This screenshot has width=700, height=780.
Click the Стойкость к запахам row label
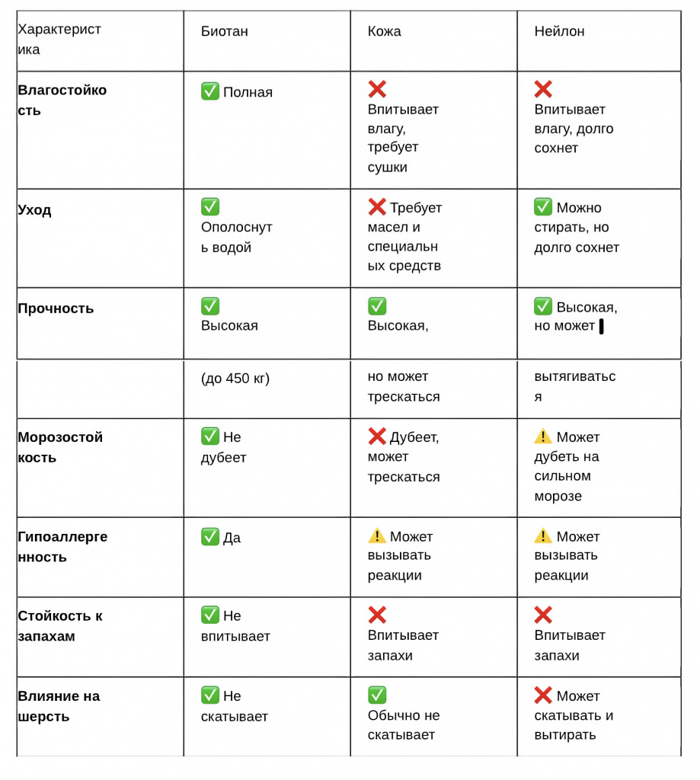click(x=60, y=626)
